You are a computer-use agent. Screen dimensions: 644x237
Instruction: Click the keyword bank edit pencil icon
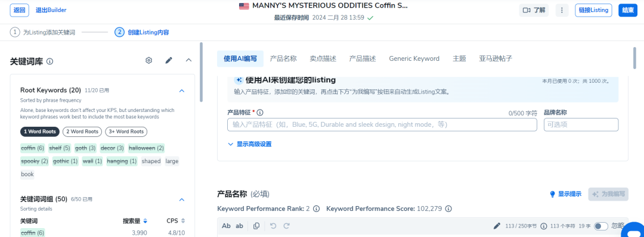coord(168,60)
